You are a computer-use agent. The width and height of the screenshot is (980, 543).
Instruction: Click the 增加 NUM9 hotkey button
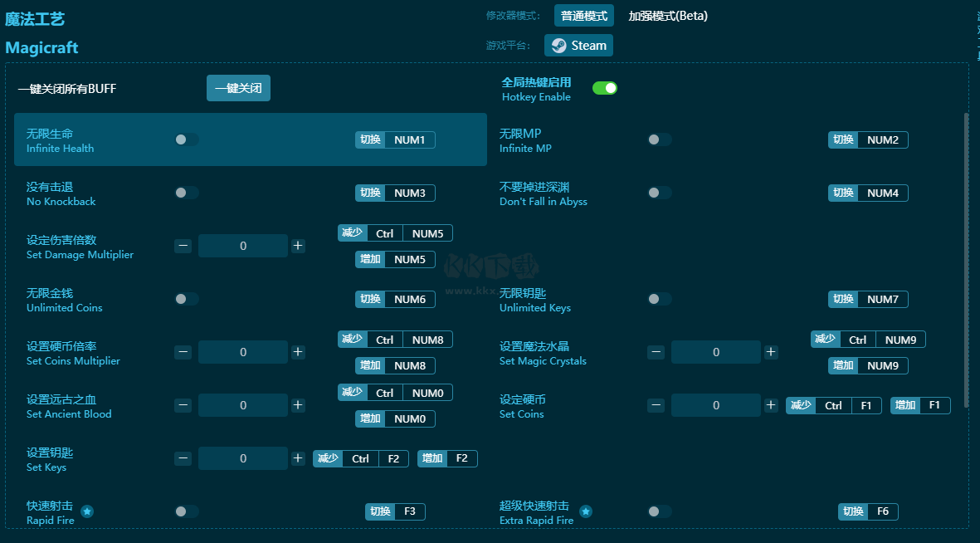point(868,365)
